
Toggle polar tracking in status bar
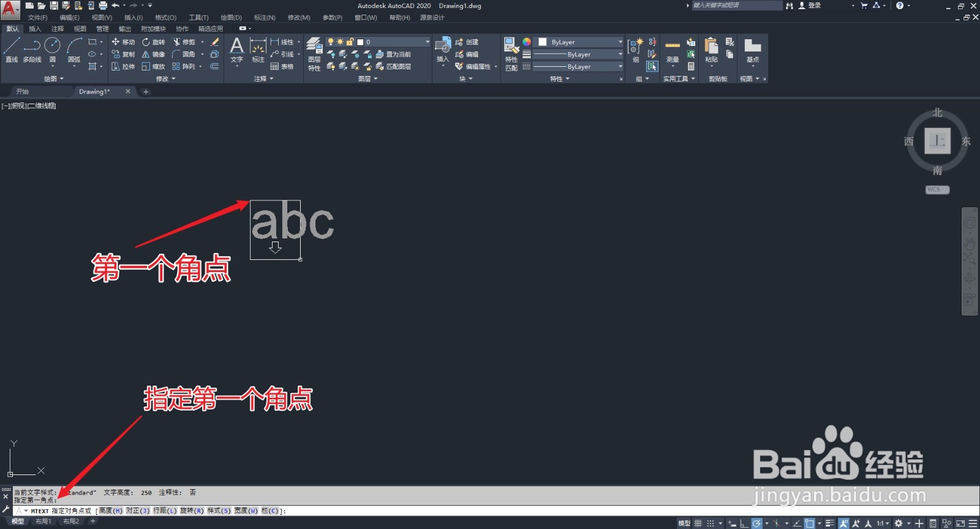click(757, 523)
